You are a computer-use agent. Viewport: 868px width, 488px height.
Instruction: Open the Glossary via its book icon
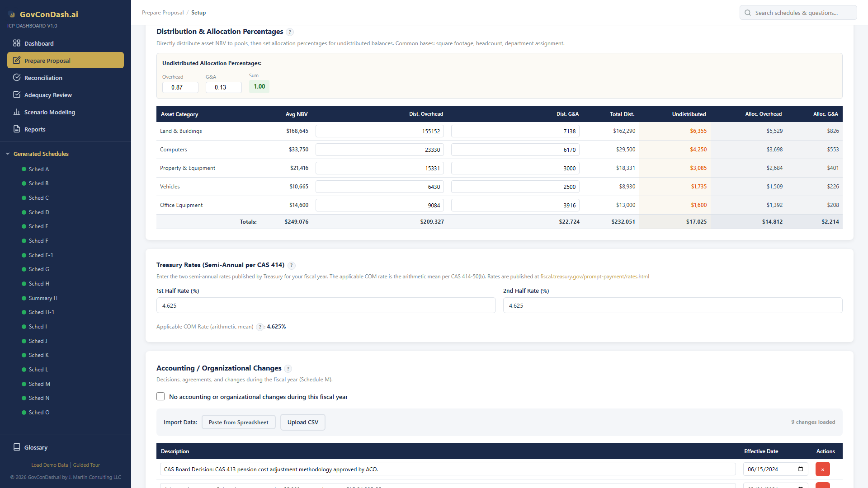[x=17, y=447]
